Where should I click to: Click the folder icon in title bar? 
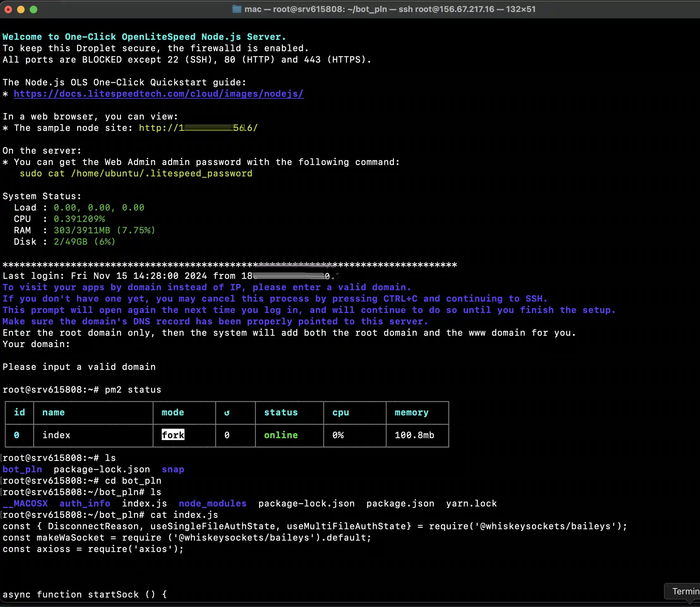237,9
